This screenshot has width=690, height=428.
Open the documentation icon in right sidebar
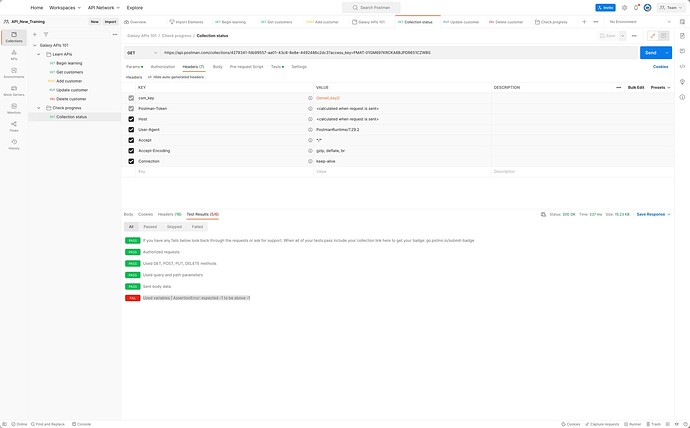[682, 36]
